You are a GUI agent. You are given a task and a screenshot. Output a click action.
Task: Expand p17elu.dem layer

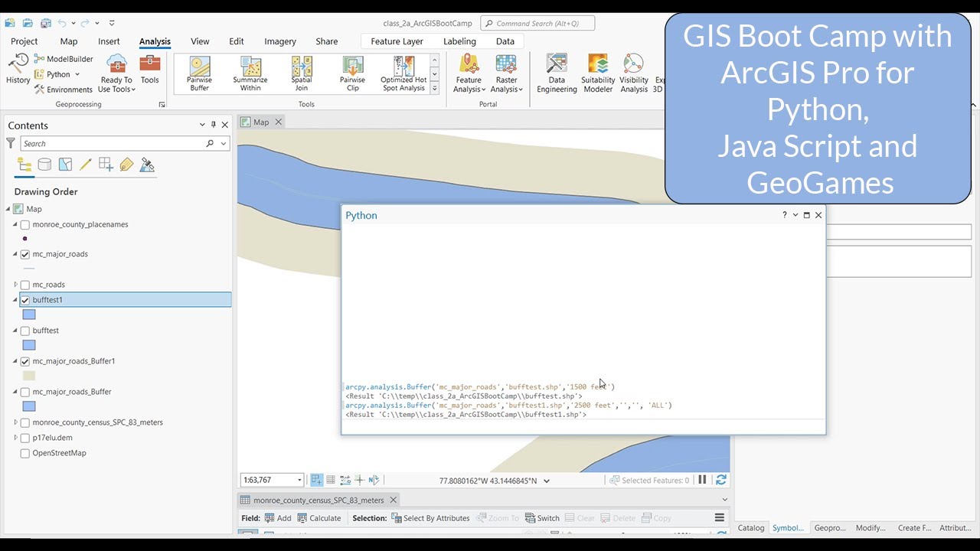pyautogui.click(x=15, y=438)
